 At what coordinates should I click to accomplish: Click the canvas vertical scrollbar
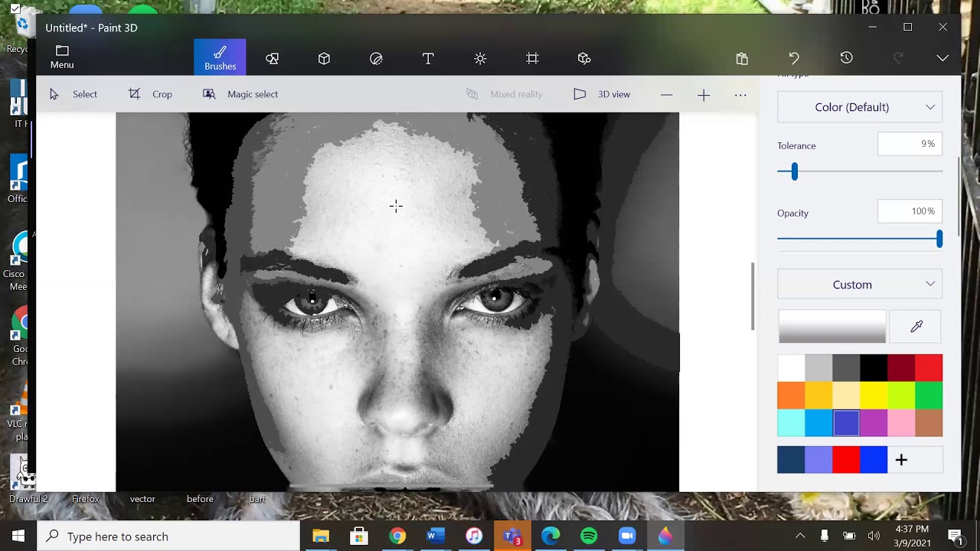pyautogui.click(x=753, y=297)
